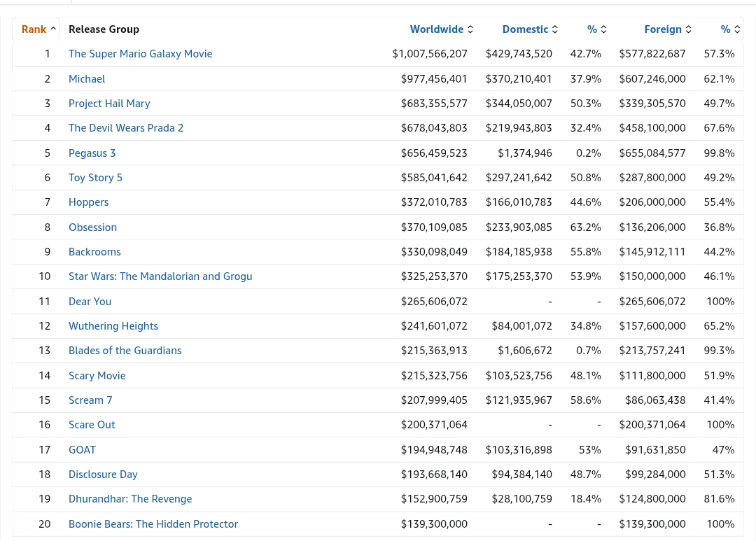The image size is (756, 541).
Task: Select the Pegasus 3 link
Action: point(92,153)
